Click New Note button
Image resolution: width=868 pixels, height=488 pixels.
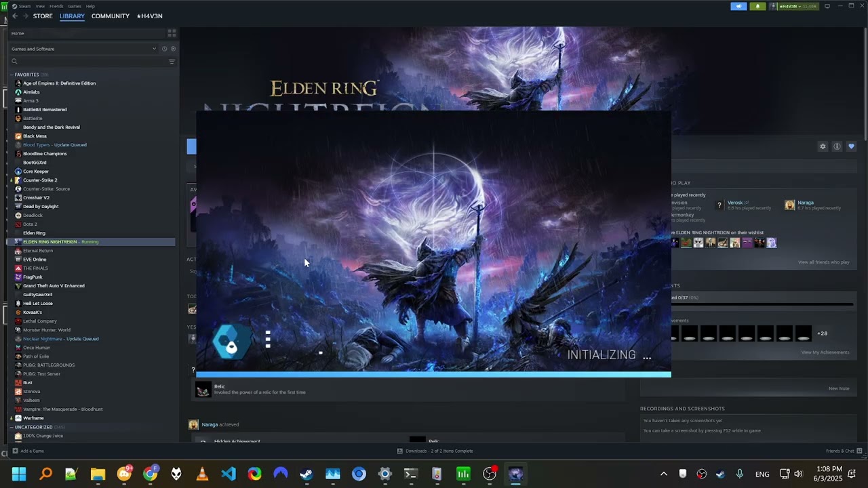pyautogui.click(x=839, y=388)
